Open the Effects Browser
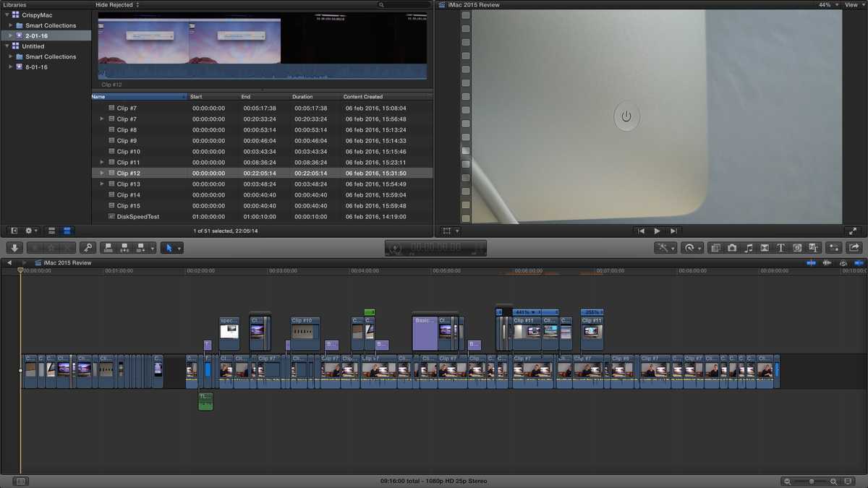 [x=716, y=248]
